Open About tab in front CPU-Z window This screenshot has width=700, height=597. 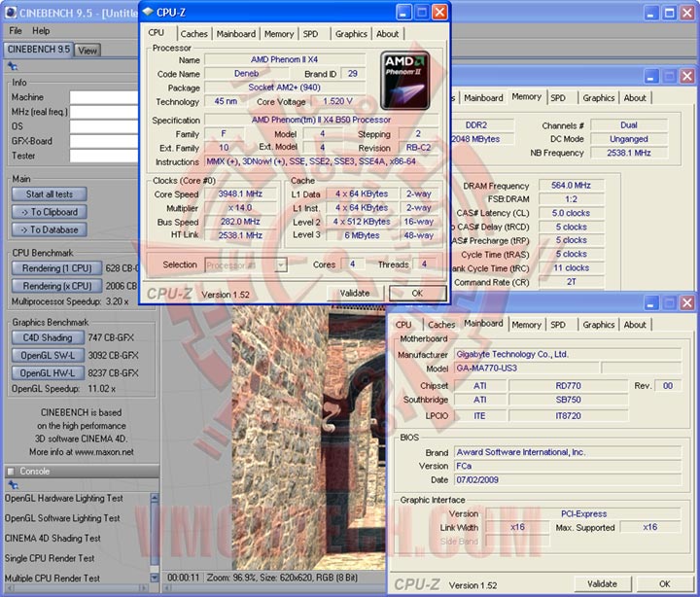[388, 33]
